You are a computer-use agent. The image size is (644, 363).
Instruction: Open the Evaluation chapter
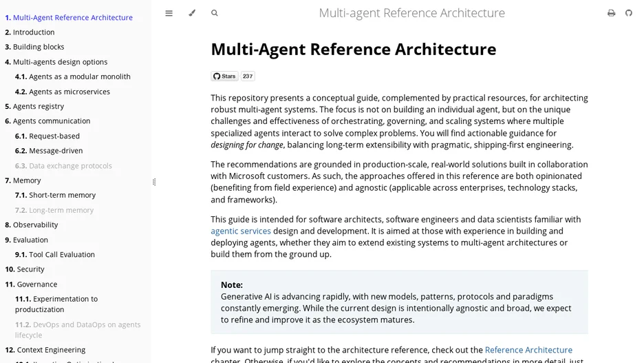tap(27, 240)
